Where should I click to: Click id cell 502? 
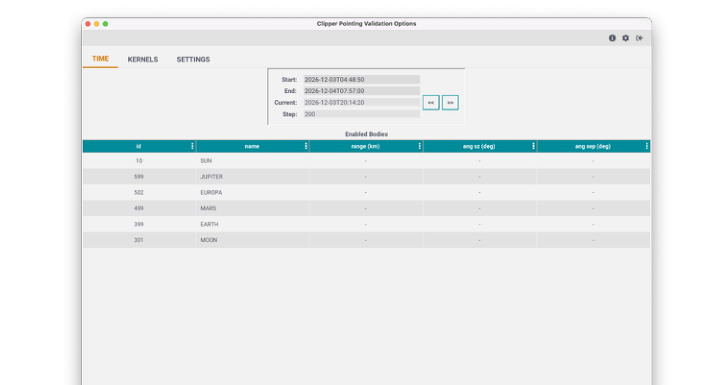139,192
